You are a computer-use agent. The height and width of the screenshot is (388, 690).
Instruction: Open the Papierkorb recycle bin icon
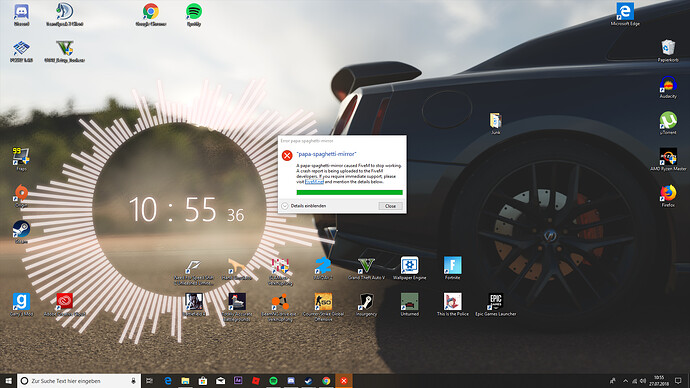pos(668,51)
